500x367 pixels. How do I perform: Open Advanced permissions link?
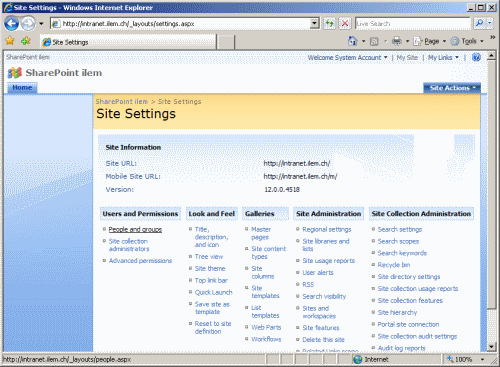[140, 261]
